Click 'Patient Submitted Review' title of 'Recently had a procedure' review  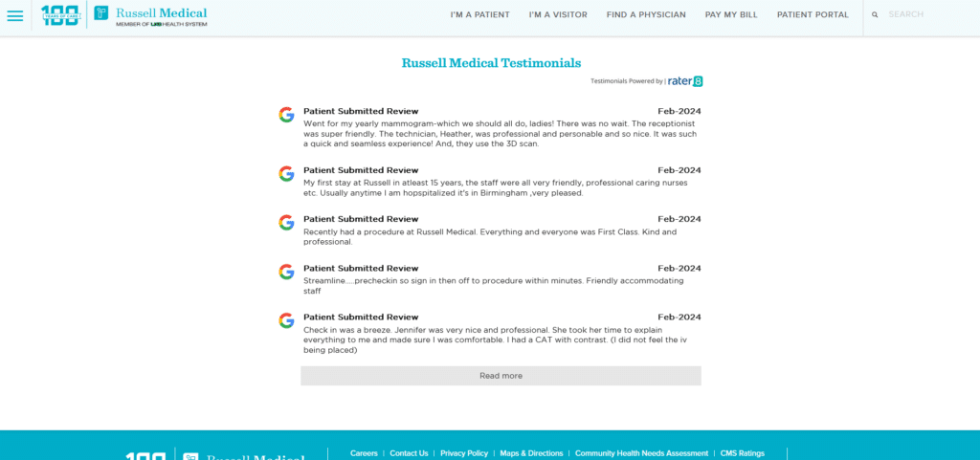361,219
